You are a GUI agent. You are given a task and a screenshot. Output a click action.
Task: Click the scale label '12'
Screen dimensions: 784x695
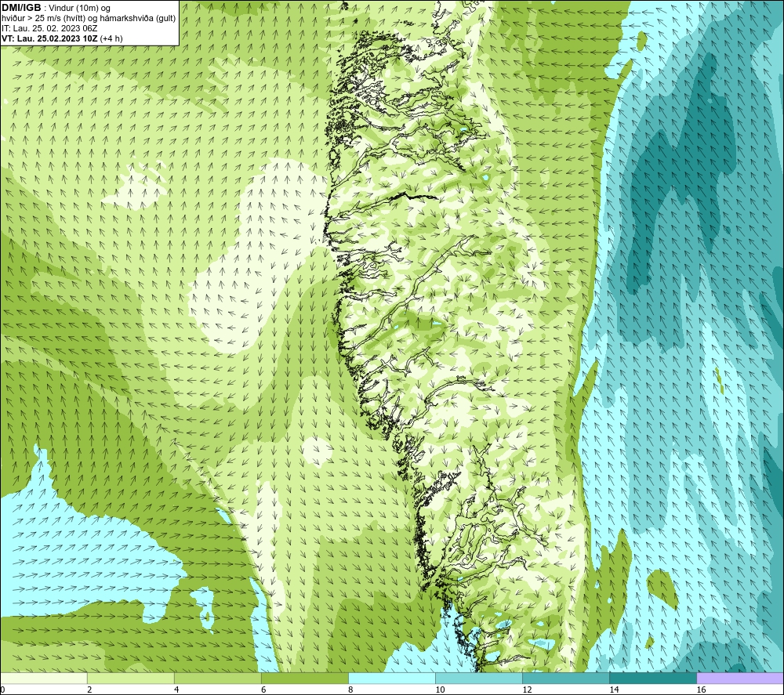coord(527,690)
